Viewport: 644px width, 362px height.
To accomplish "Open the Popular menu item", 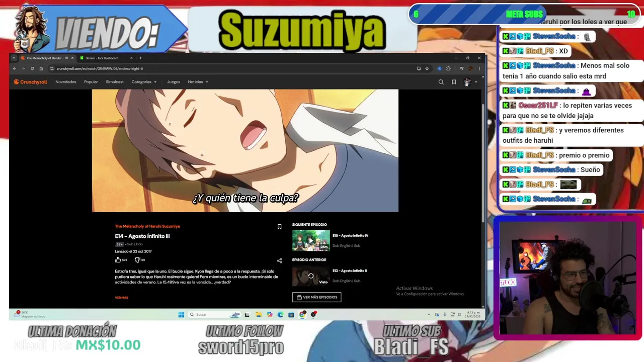I will click(91, 82).
